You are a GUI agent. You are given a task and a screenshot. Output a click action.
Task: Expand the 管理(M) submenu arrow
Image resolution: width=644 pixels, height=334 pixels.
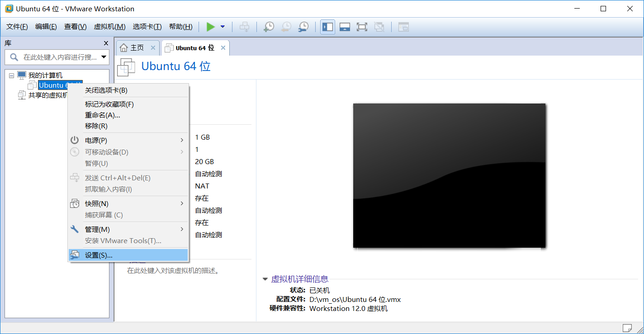(182, 230)
